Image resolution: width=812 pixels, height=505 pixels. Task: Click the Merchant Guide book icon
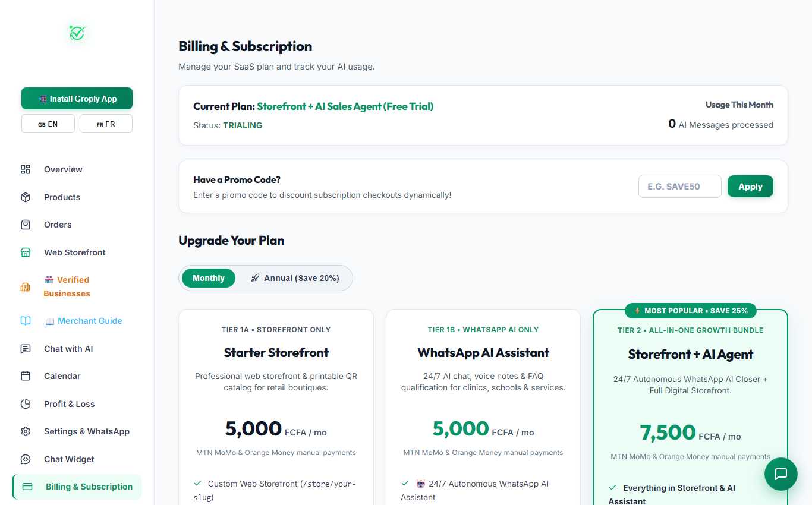[x=26, y=321]
